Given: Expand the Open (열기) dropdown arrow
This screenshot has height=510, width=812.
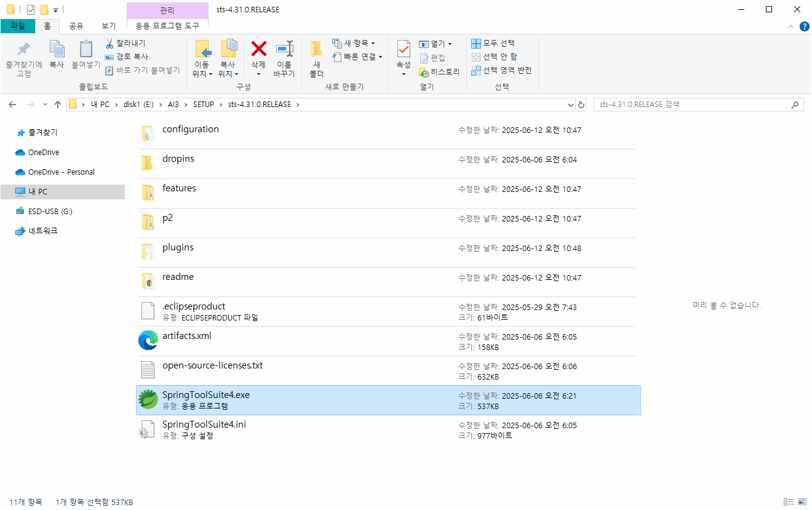Looking at the screenshot, I should click(450, 44).
